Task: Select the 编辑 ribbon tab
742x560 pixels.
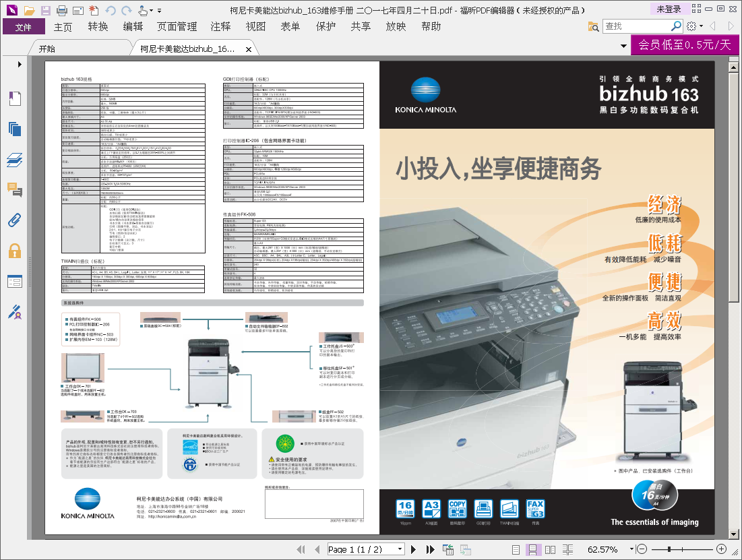Action: (x=133, y=27)
